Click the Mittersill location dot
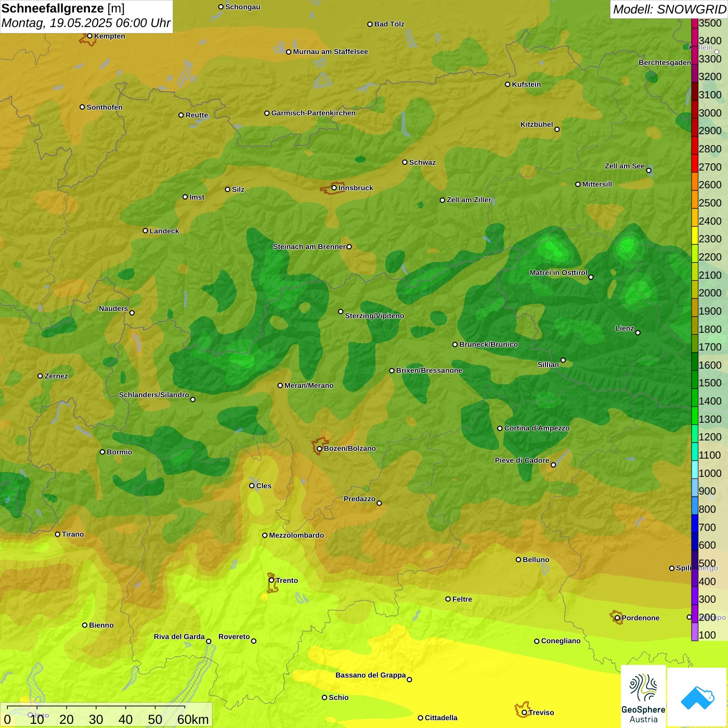728x728 pixels. (578, 184)
